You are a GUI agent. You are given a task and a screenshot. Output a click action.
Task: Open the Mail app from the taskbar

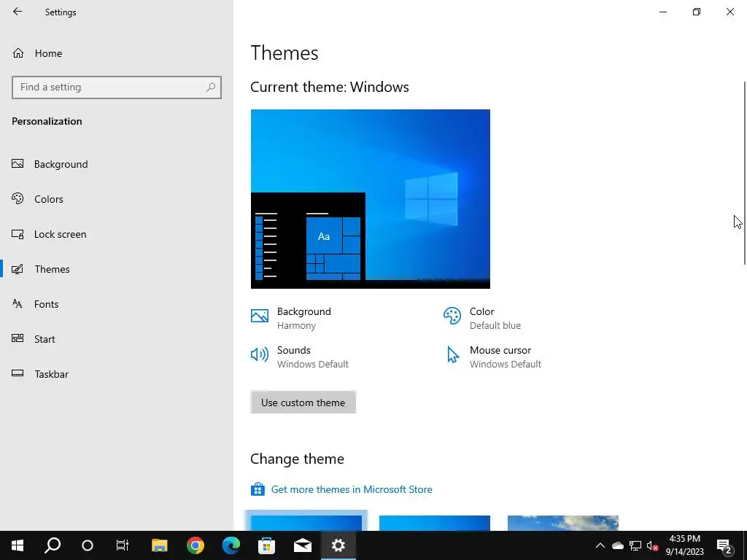(303, 545)
